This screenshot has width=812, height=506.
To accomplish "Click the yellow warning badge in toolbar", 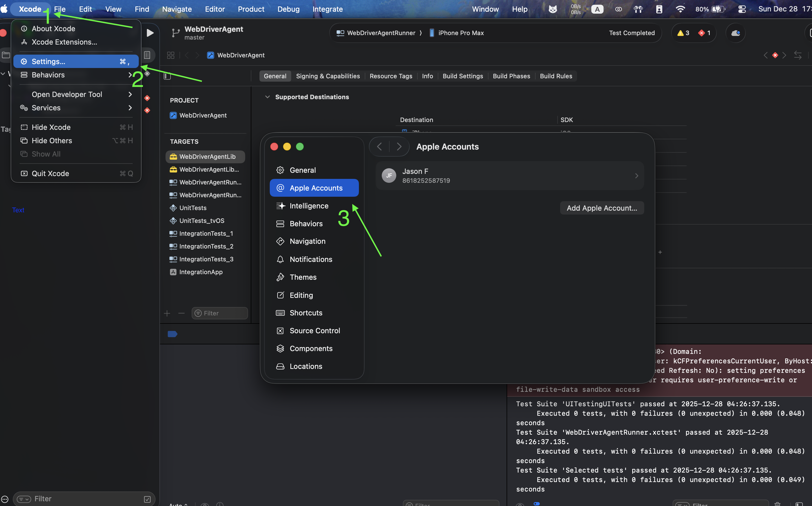I will (x=683, y=33).
